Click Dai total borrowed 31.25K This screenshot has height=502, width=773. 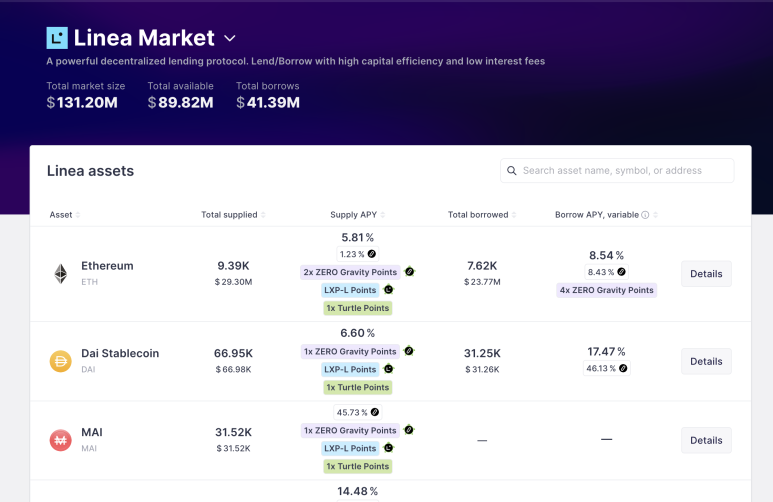pyautogui.click(x=482, y=353)
